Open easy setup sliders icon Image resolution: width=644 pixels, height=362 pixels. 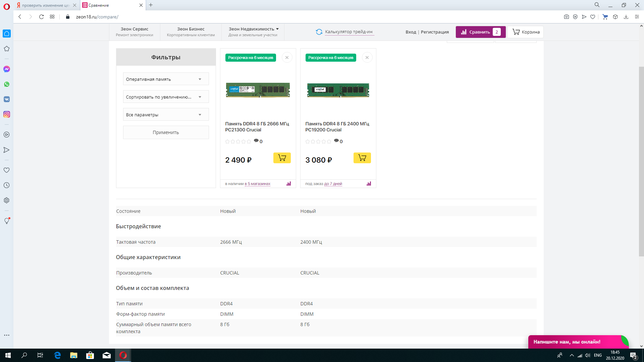click(x=637, y=17)
